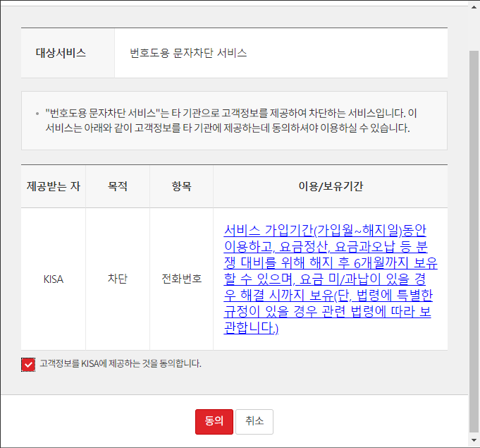This screenshot has width=480, height=448.
Task: Click the 이용/보유기간 column header
Action: coord(331,186)
